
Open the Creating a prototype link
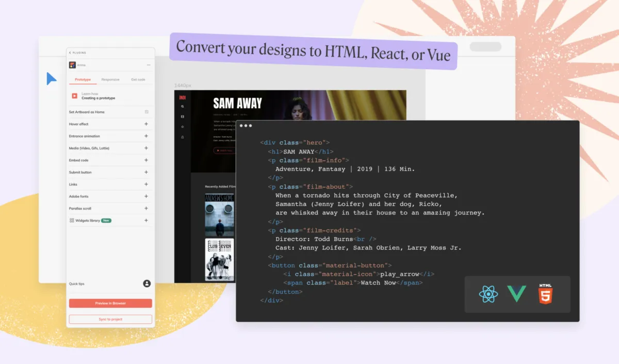point(98,98)
